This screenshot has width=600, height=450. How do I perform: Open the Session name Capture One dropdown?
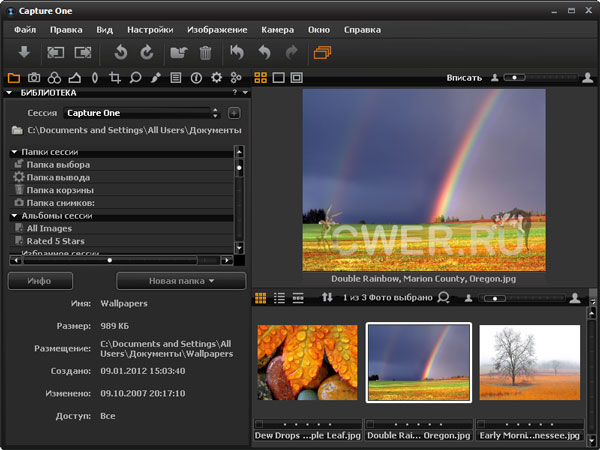coord(140,113)
